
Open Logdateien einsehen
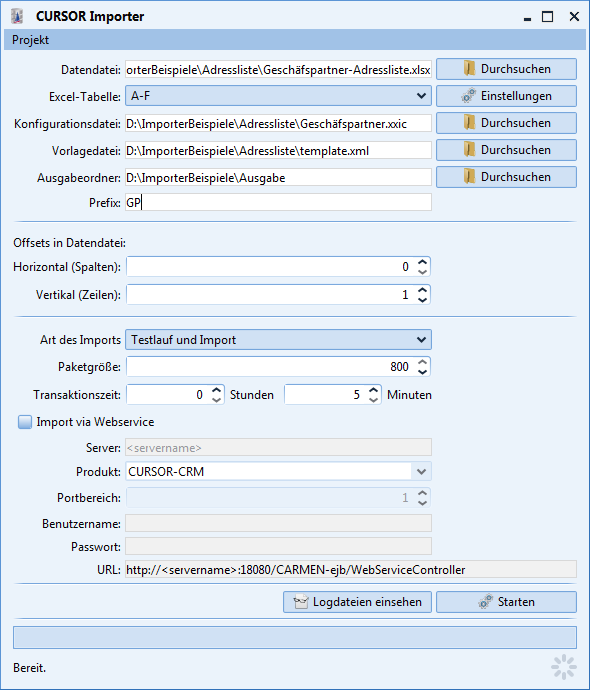coord(357,602)
